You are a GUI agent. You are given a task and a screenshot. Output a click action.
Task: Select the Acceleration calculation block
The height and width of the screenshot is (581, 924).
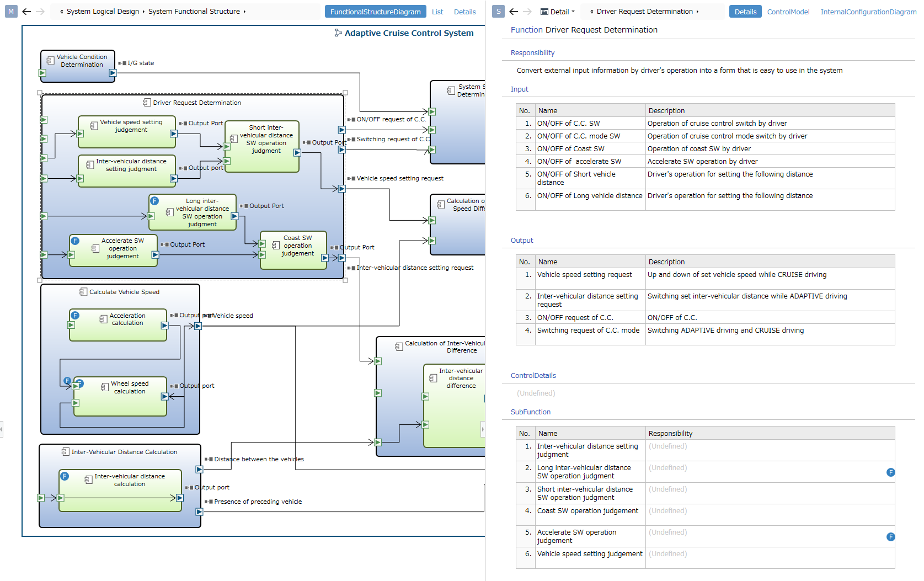click(x=118, y=325)
